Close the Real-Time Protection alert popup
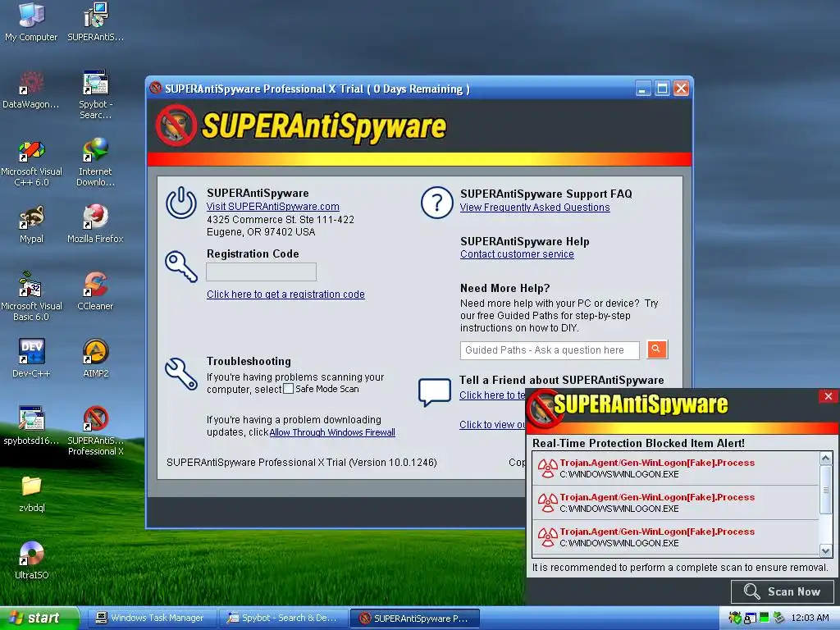 coord(829,396)
